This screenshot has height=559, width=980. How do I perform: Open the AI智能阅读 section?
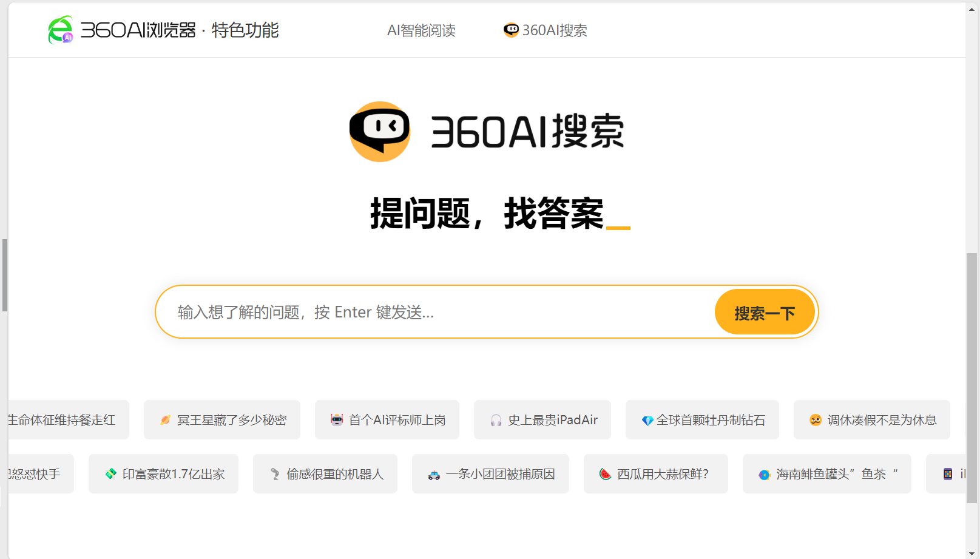pos(422,30)
